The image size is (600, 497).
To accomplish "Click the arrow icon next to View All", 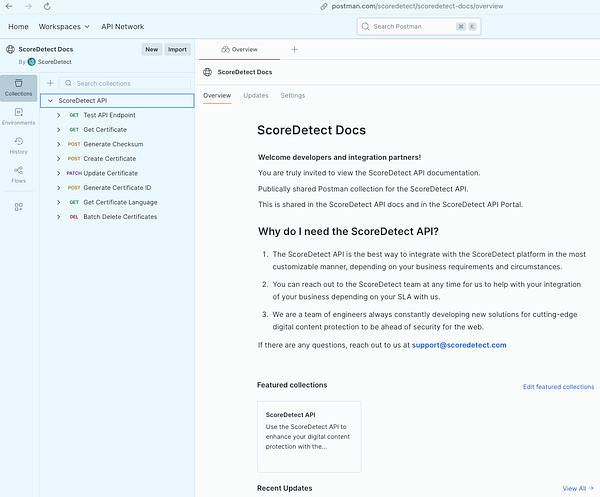I will (x=591, y=488).
